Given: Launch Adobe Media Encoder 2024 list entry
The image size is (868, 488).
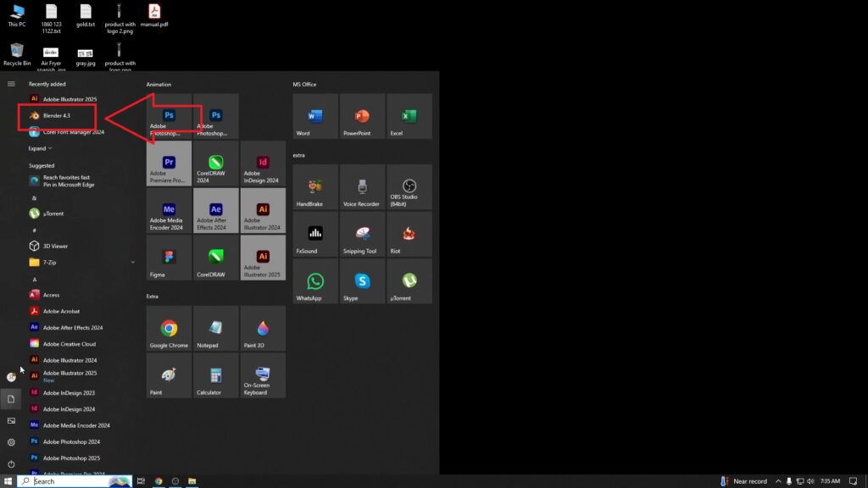Looking at the screenshot, I should (75, 425).
